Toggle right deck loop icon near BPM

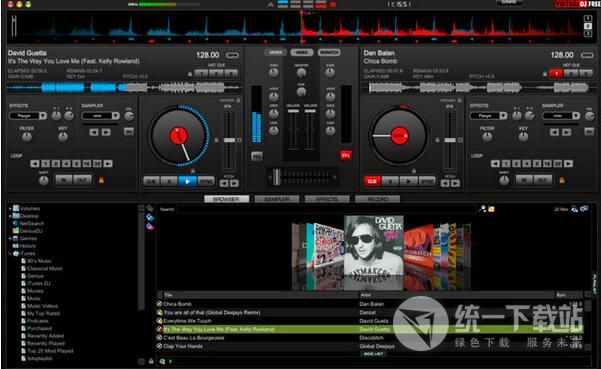587,55
